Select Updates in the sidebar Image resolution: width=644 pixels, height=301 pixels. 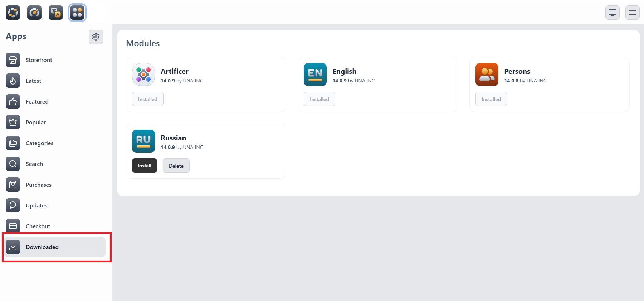36,205
